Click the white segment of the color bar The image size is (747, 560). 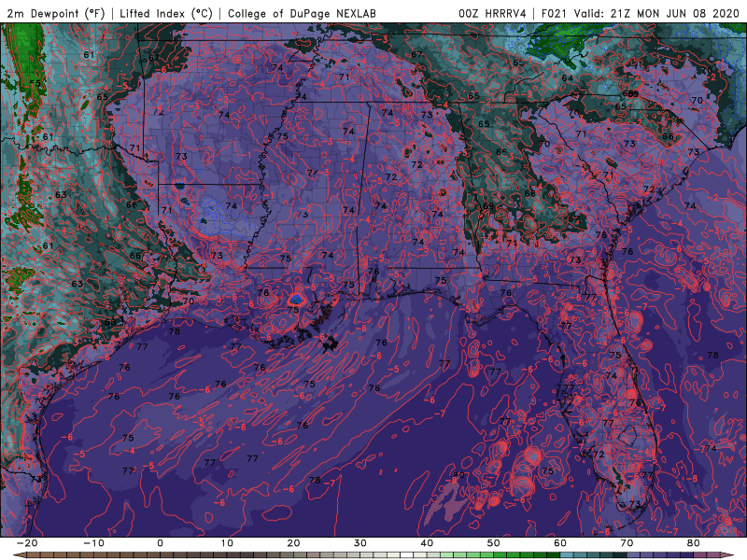click(x=407, y=555)
